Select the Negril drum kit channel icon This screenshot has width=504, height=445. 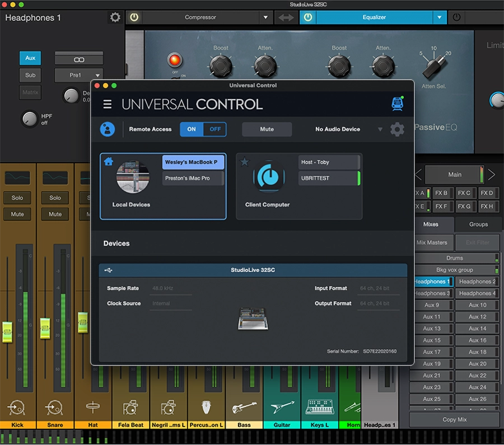point(168,407)
